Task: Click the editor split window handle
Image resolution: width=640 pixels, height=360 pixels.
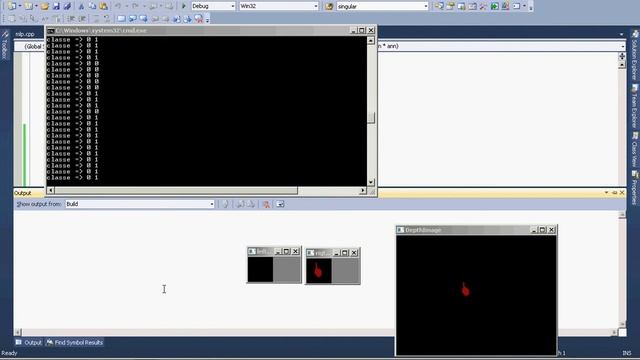Action: pos(622,56)
